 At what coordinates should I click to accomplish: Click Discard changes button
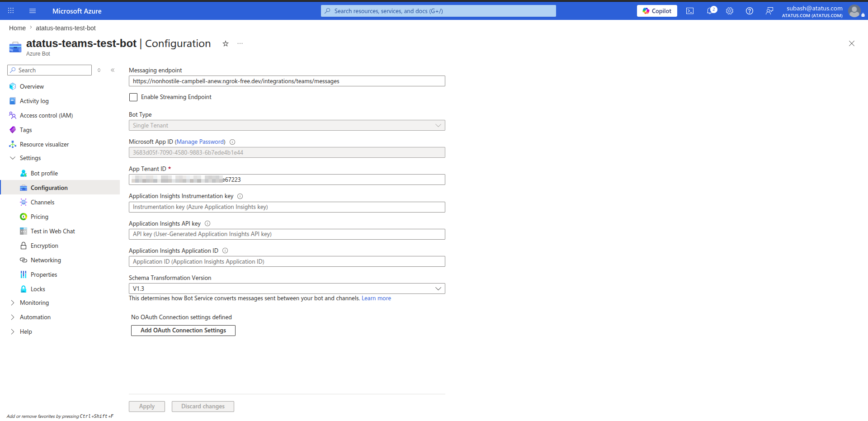(203, 407)
